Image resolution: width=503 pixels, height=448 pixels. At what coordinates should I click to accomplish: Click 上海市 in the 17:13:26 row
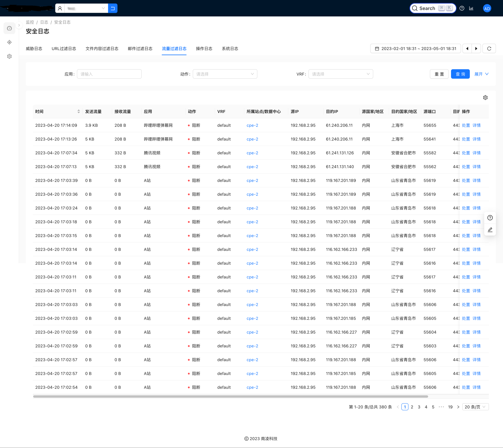click(397, 139)
